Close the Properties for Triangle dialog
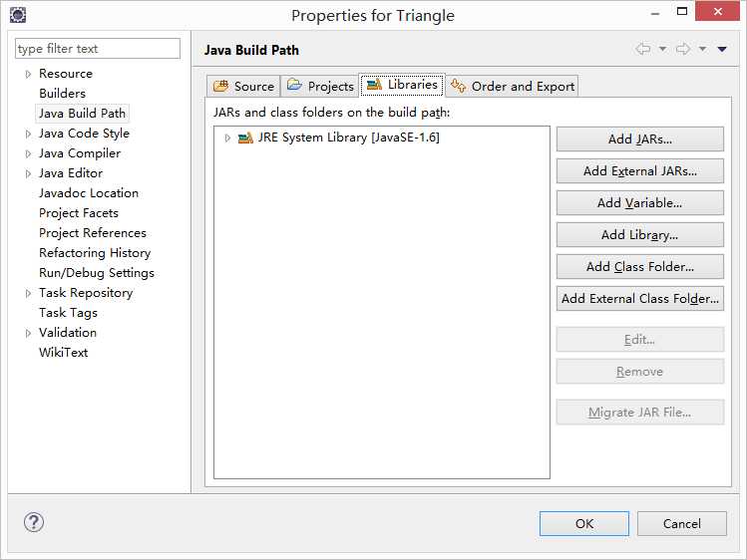Image resolution: width=747 pixels, height=560 pixels. (x=717, y=11)
